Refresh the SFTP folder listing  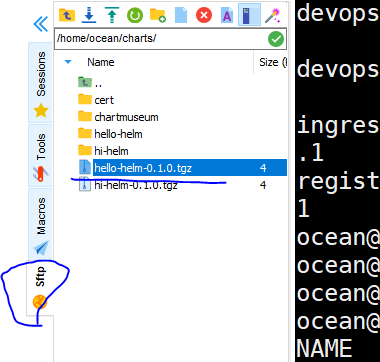pos(135,15)
